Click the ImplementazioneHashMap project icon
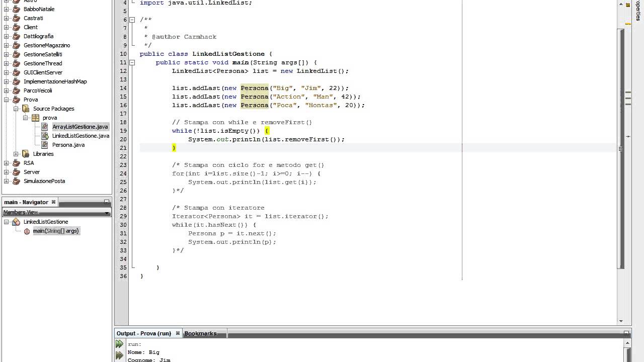This screenshot has width=644, height=362. [16, 81]
